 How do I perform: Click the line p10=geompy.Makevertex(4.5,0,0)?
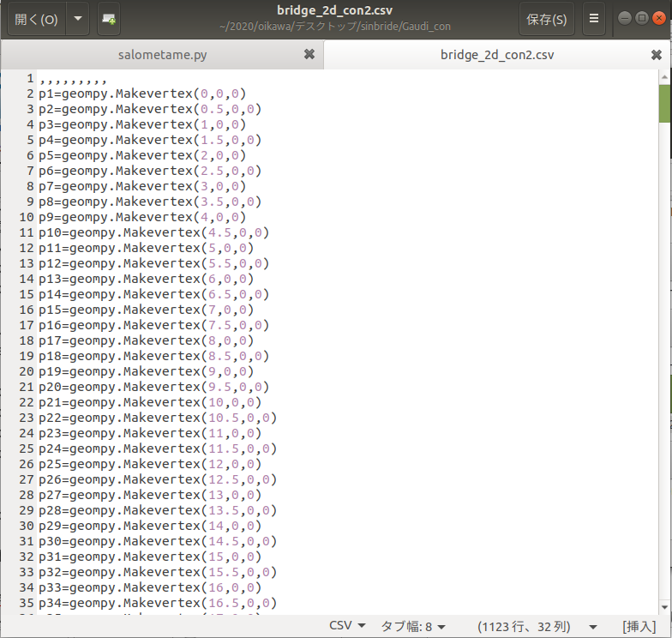pyautogui.click(x=154, y=232)
